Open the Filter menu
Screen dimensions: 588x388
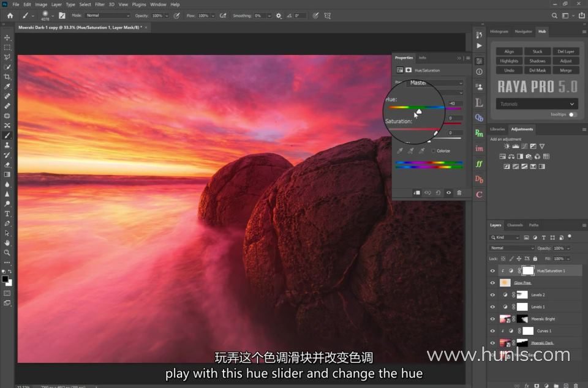tap(100, 4)
